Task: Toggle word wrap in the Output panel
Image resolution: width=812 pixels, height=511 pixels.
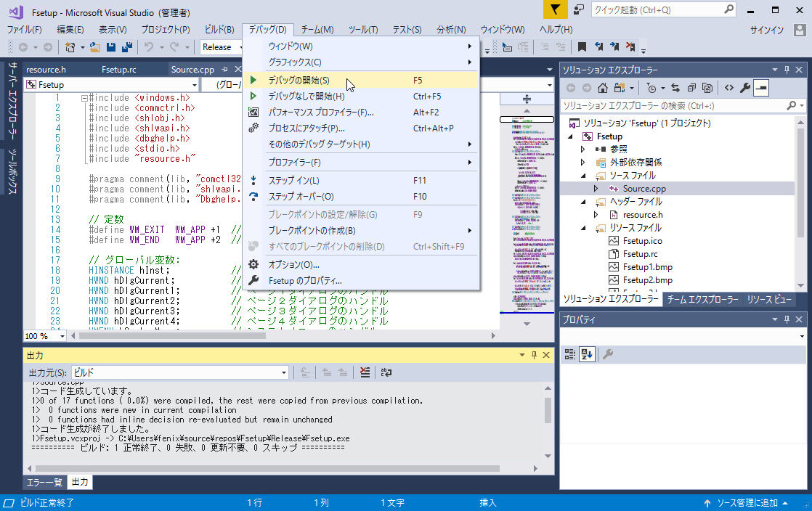Action: [x=386, y=372]
